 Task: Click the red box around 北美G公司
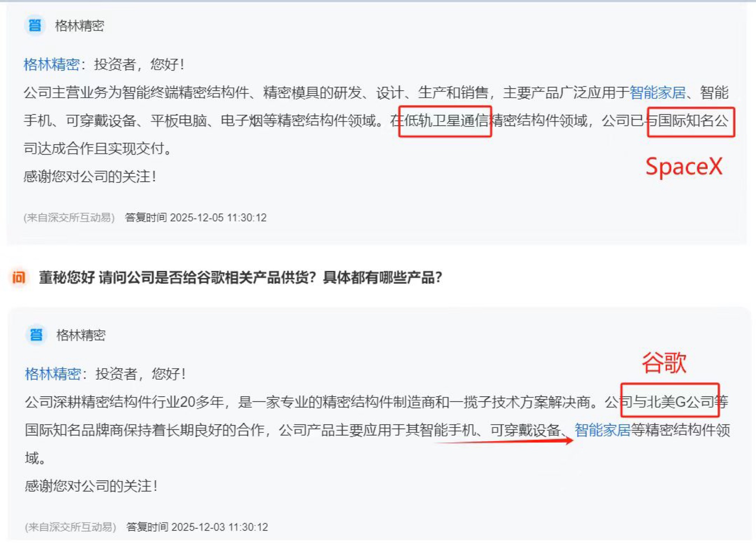tap(669, 400)
